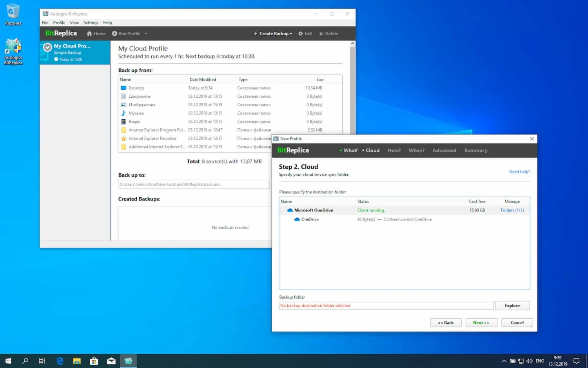Click the Run Profile play icon

114,34
